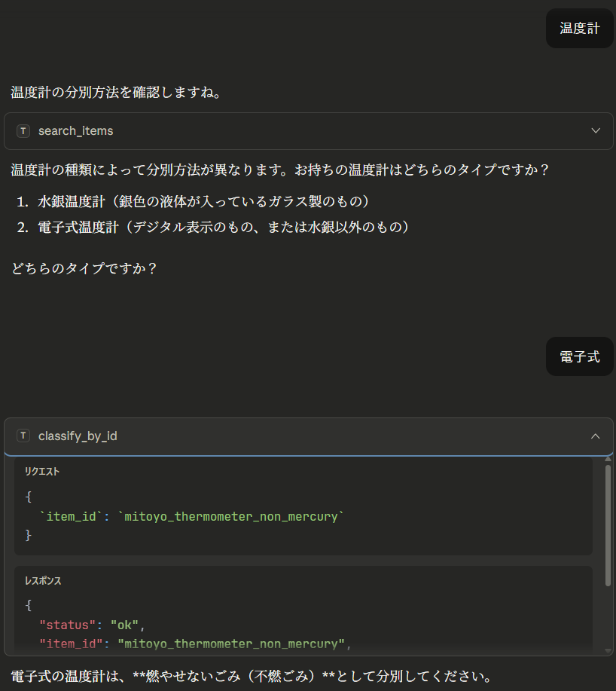Click the request value mitoyo_thermometer_non_mercury

[x=230, y=516]
